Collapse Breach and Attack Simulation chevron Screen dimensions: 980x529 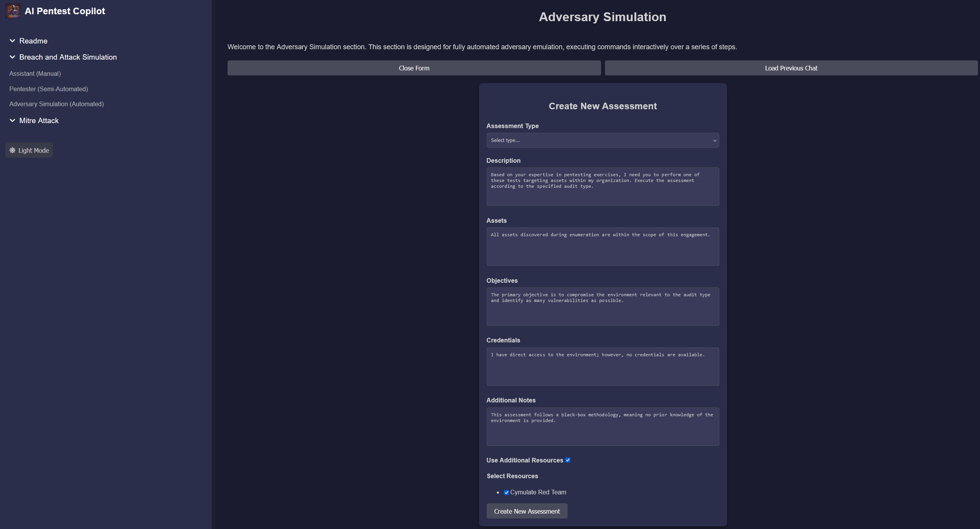tap(12, 57)
